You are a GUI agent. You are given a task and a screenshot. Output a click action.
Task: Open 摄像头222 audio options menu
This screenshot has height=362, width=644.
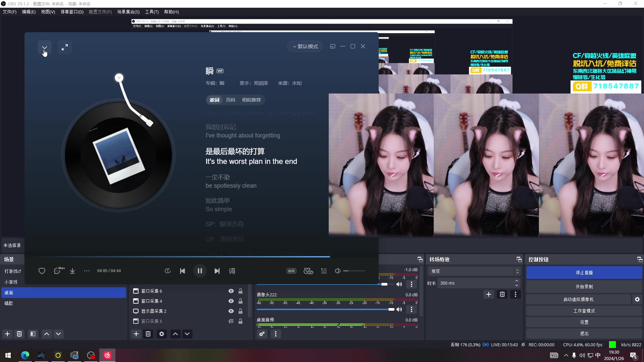pos(412,309)
